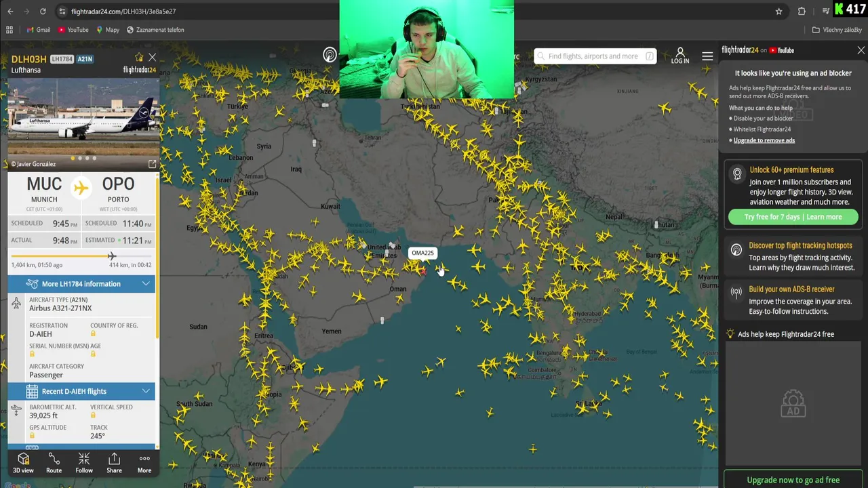Click the radar signal icon on map header

pyautogui.click(x=330, y=56)
